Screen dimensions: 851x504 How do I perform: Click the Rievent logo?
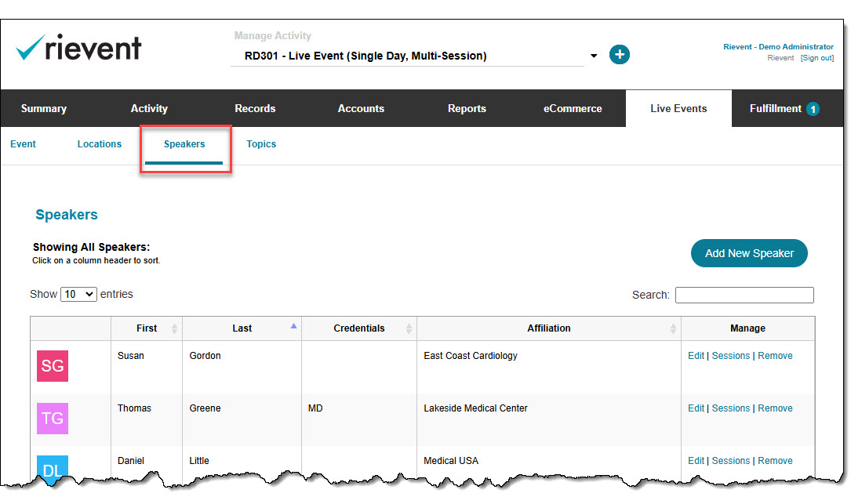pyautogui.click(x=78, y=47)
